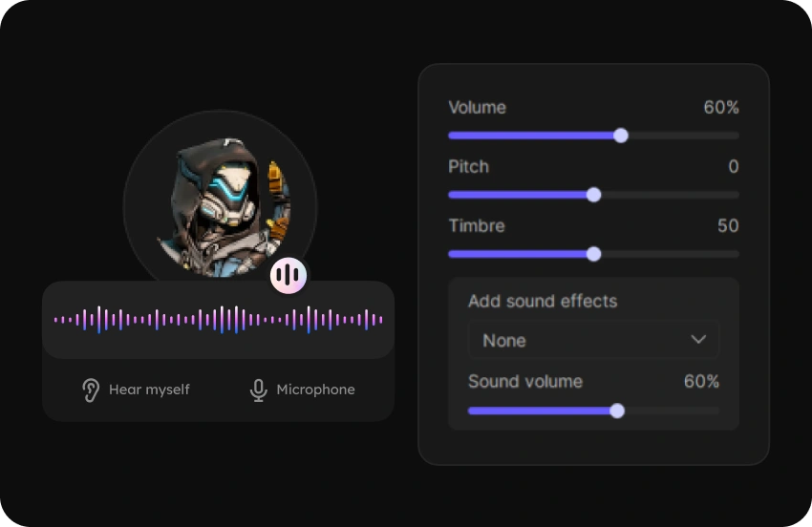Click the voice waveform badge on avatar
The width and height of the screenshot is (812, 527).
coord(288,276)
